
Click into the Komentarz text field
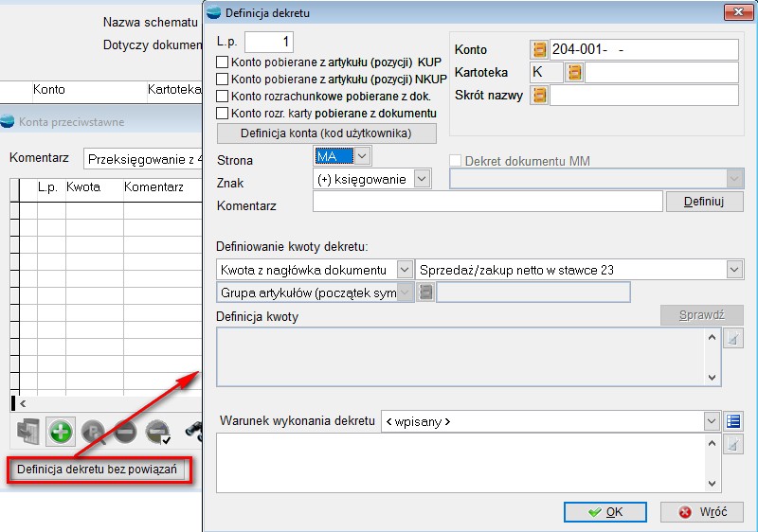487,202
